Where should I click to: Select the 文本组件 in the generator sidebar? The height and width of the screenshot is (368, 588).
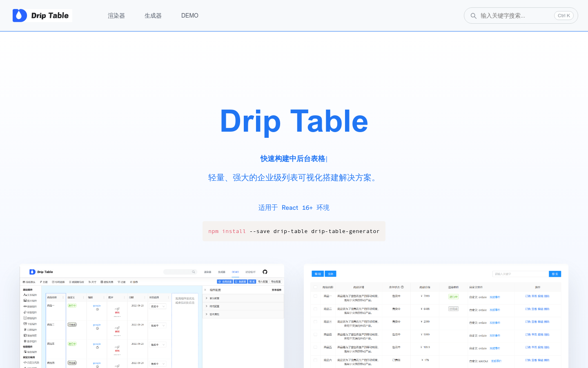(x=31, y=295)
